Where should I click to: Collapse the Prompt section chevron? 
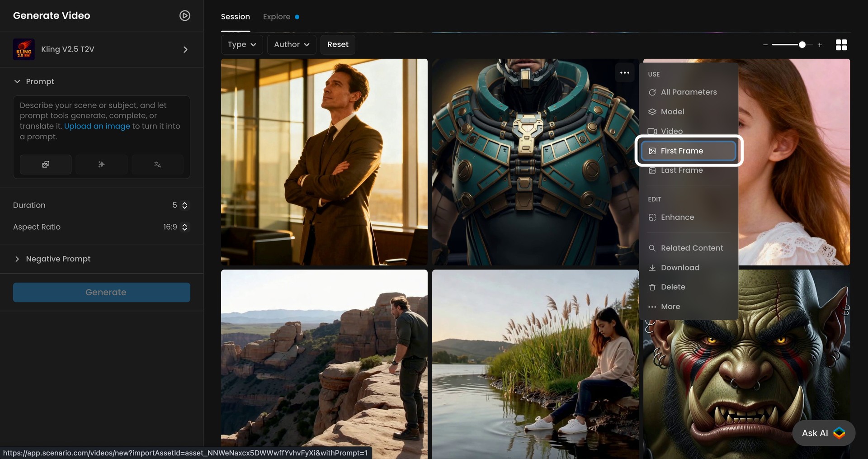pyautogui.click(x=17, y=81)
